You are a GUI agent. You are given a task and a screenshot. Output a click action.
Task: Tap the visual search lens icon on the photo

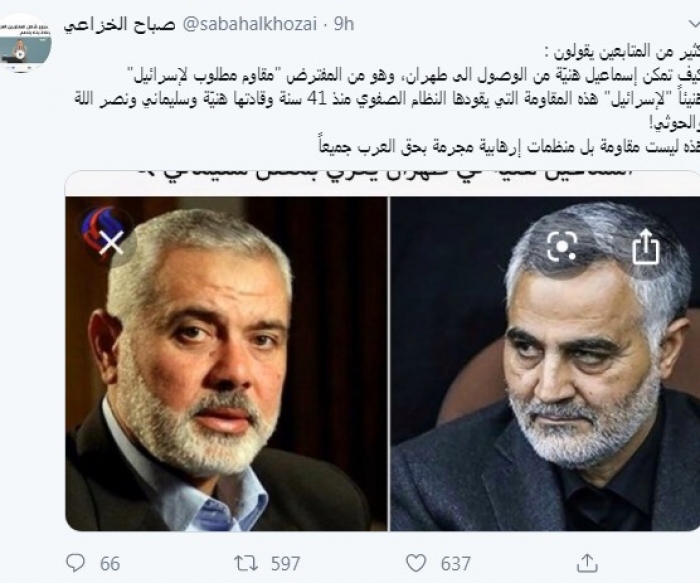click(562, 246)
